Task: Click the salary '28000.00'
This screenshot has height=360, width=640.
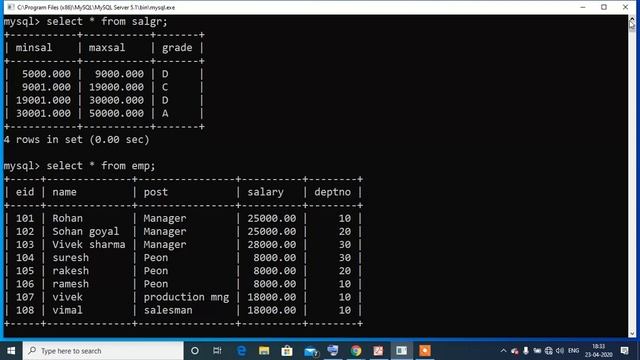Action: (x=272, y=244)
